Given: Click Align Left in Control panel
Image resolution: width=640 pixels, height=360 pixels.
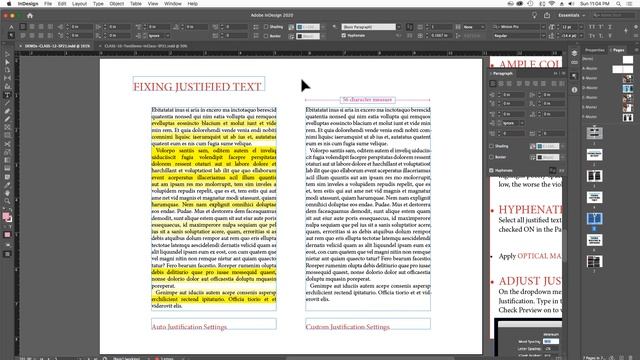Looking at the screenshot, I should pyautogui.click(x=23, y=27).
